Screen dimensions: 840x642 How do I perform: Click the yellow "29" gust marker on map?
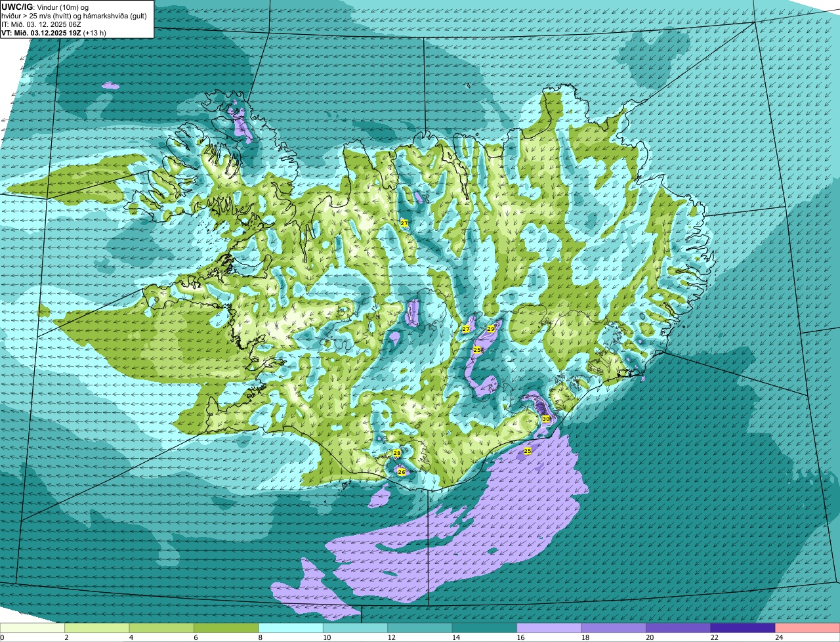tap(491, 329)
